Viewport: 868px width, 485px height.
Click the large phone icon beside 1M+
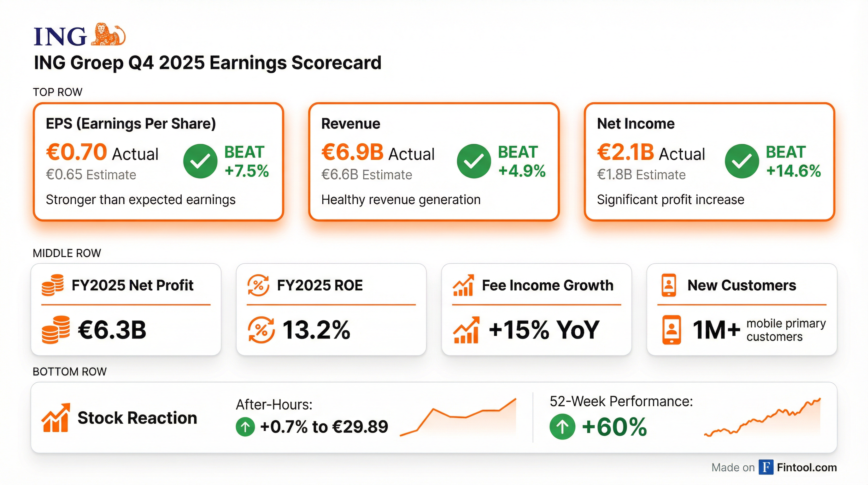pos(672,330)
